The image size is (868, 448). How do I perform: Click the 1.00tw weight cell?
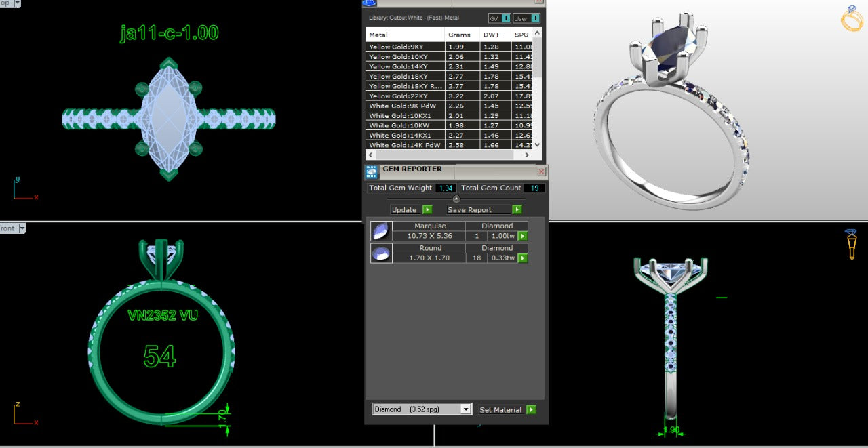coord(502,236)
